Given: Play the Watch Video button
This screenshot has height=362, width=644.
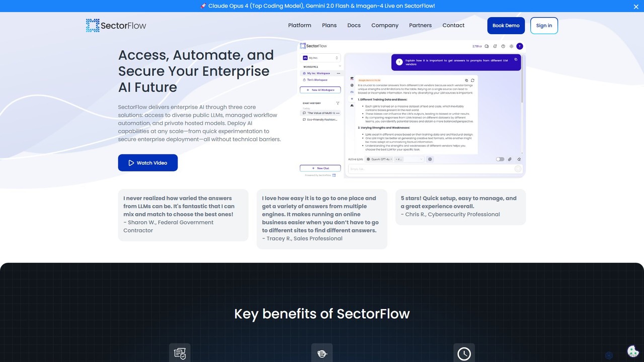Looking at the screenshot, I should [x=148, y=163].
